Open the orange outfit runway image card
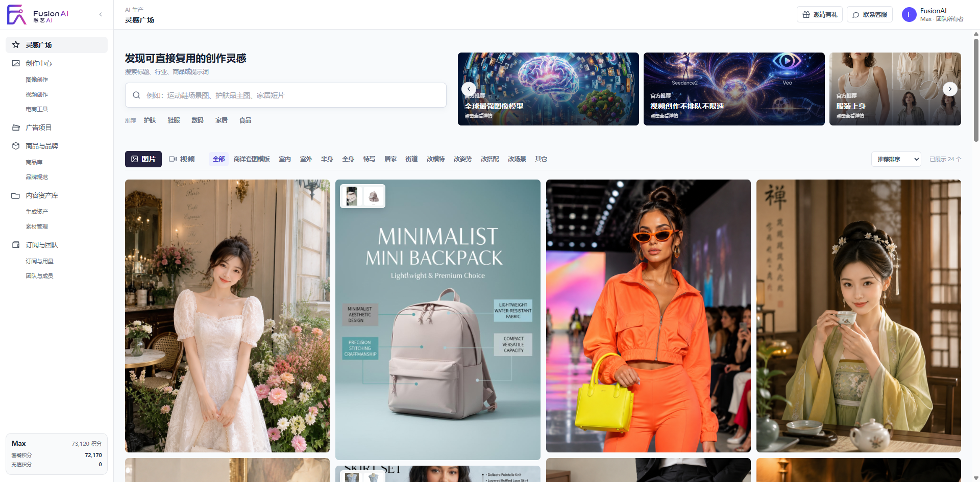Screen dimensions: 980x482 (648, 316)
